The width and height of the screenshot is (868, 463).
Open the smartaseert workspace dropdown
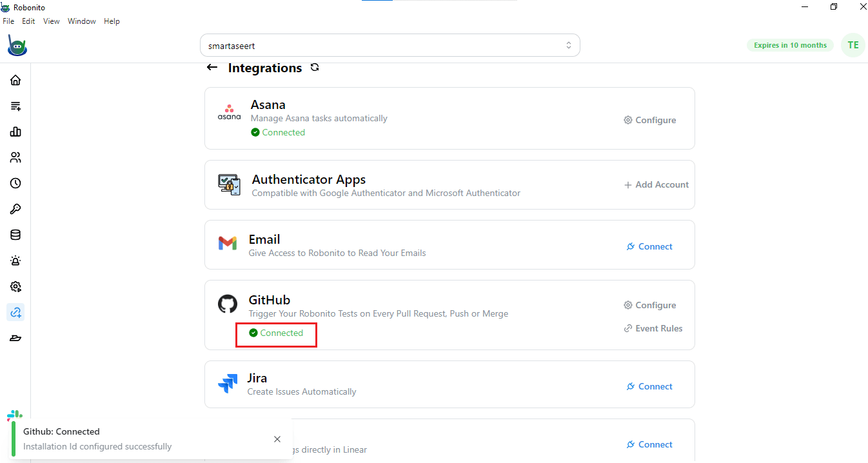[390, 46]
